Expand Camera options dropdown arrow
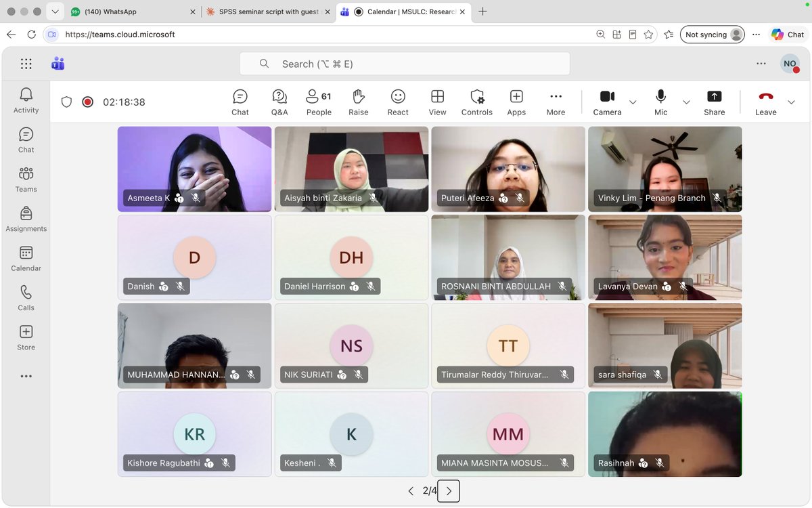This screenshot has width=812, height=508. [x=633, y=102]
